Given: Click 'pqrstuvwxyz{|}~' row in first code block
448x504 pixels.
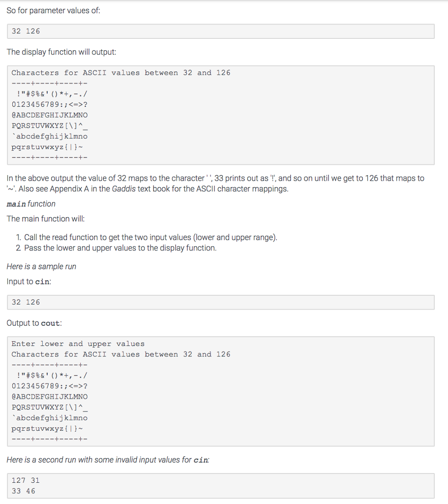Looking at the screenshot, I should point(47,147).
